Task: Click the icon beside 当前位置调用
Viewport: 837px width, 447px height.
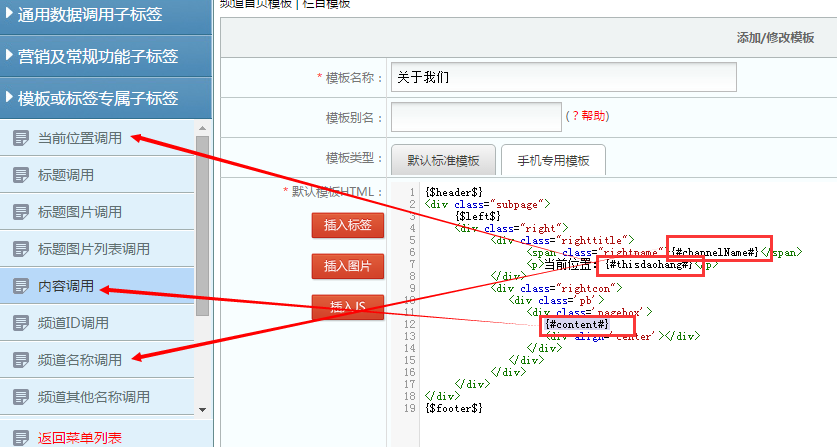Action: point(20,138)
